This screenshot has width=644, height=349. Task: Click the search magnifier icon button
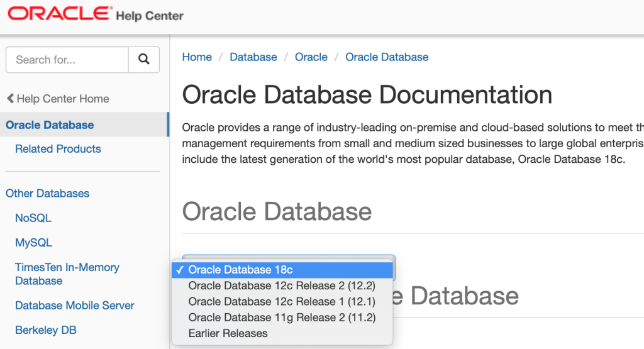tap(144, 60)
